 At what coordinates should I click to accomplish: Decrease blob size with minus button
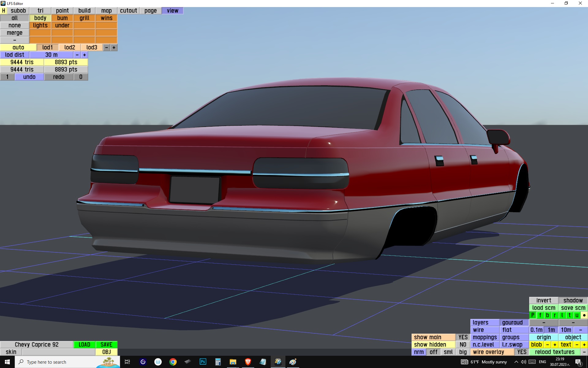click(x=547, y=345)
